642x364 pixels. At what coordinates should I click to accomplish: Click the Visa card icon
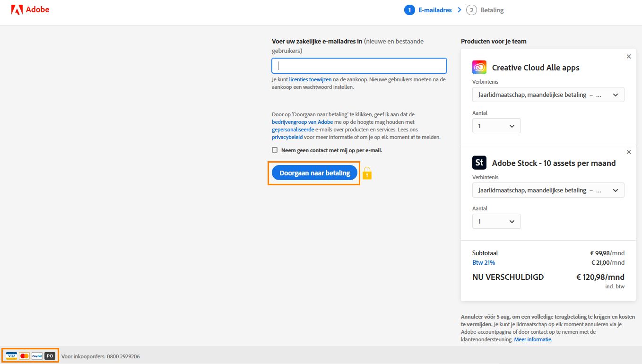(x=11, y=356)
